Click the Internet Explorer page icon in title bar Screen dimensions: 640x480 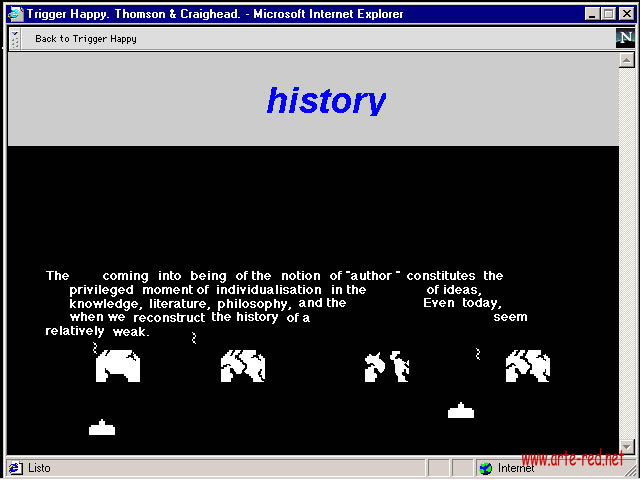click(15, 14)
